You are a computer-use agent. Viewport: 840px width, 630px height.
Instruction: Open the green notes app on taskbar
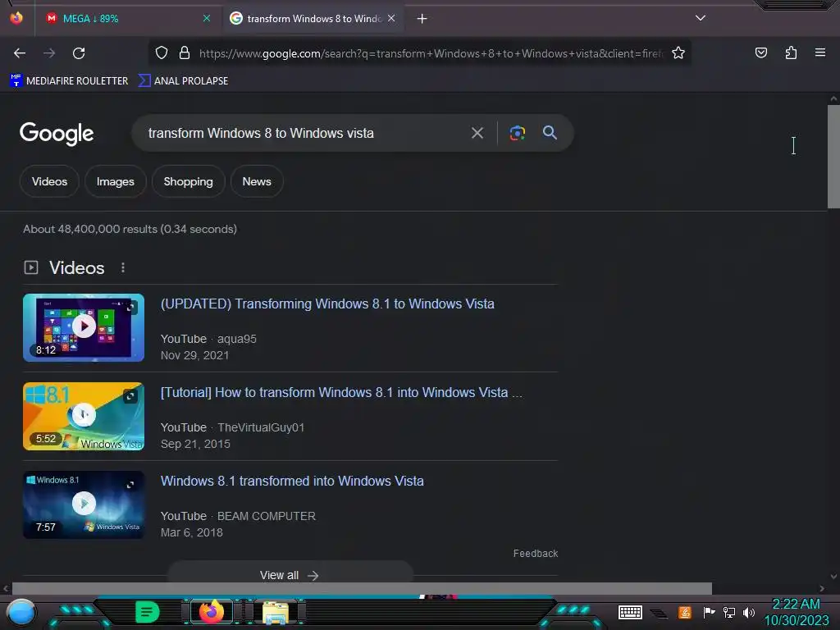[148, 612]
